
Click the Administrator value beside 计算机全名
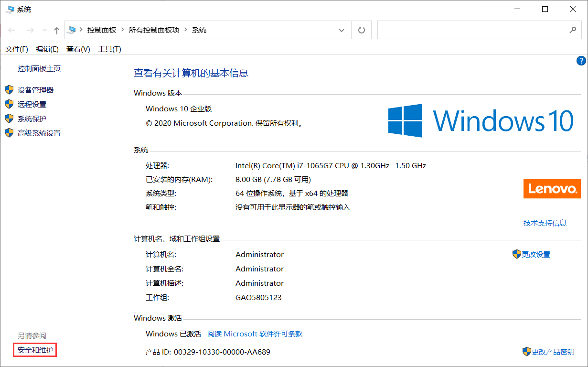259,269
